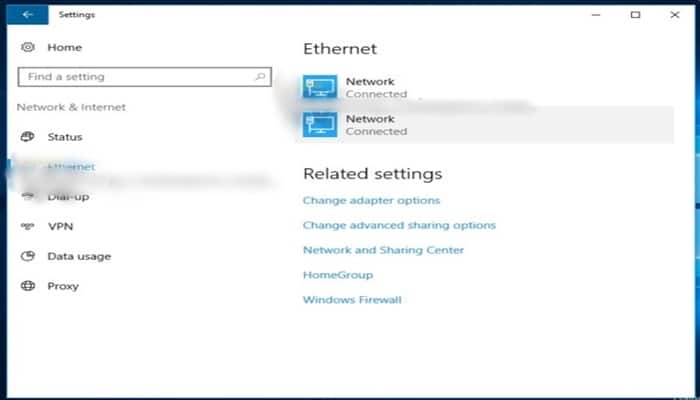Open the Status section
700x400 pixels.
pos(65,137)
